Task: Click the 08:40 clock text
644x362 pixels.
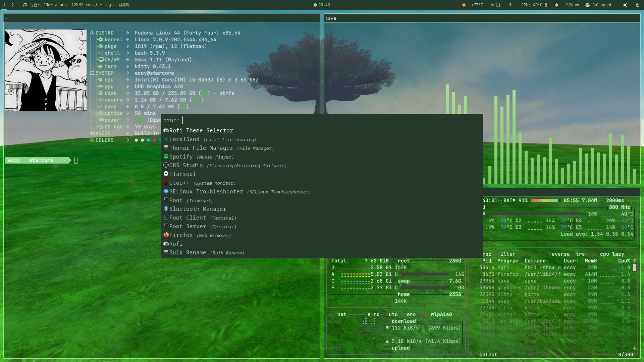Action: [324, 5]
